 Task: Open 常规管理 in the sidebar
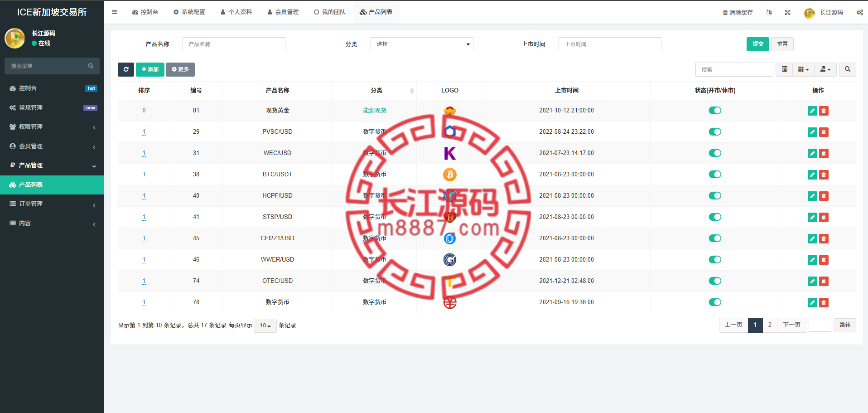point(52,108)
